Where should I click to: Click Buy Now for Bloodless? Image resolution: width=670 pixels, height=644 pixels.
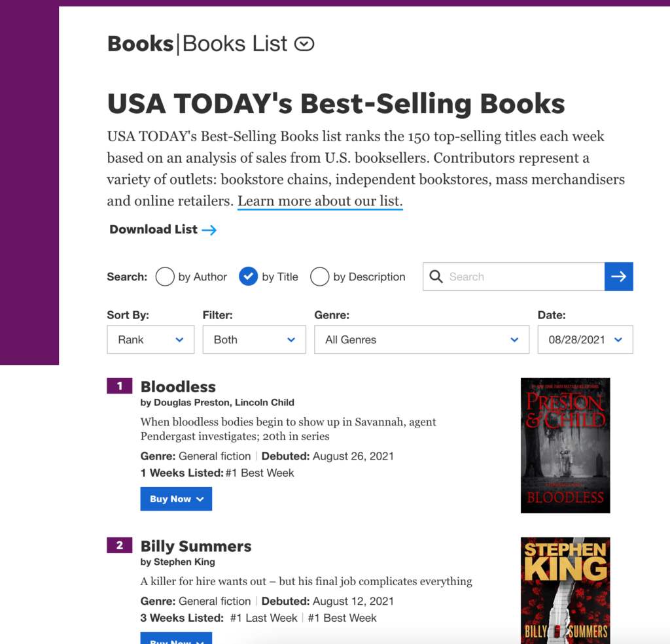click(x=176, y=499)
